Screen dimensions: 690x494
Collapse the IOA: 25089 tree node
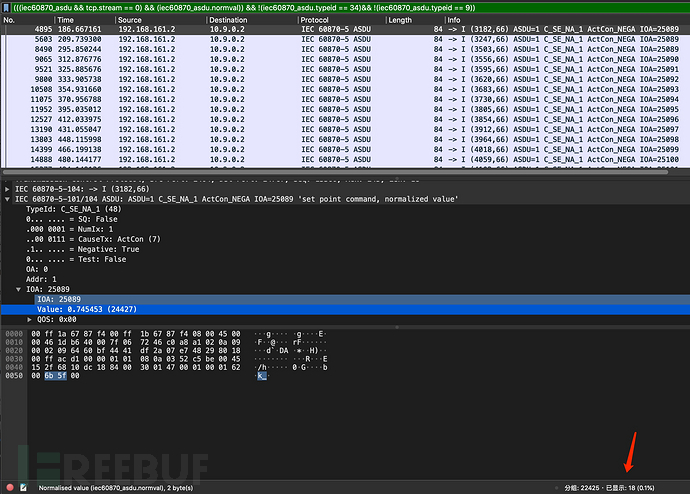coord(19,288)
